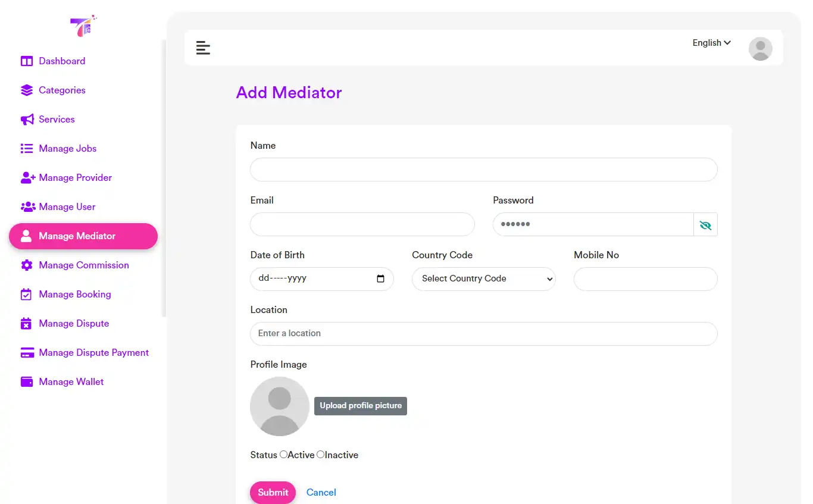The image size is (813, 504).
Task: Open the Select Country Code dropdown
Action: 483,278
